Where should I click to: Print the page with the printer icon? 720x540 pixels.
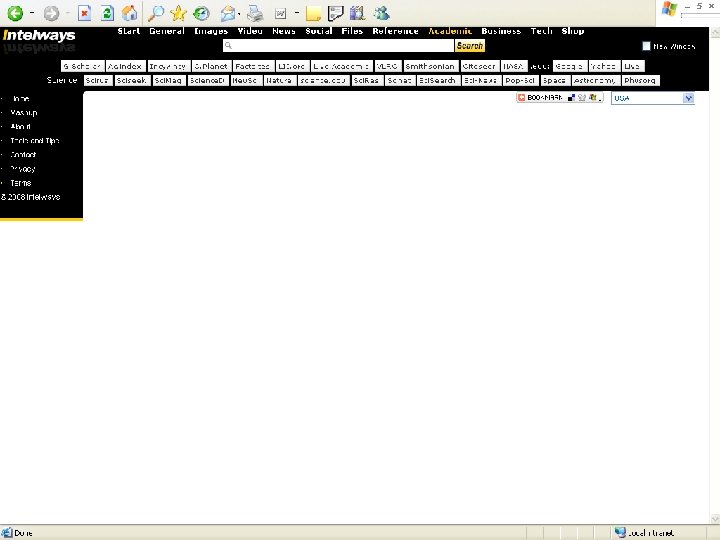coord(255,14)
